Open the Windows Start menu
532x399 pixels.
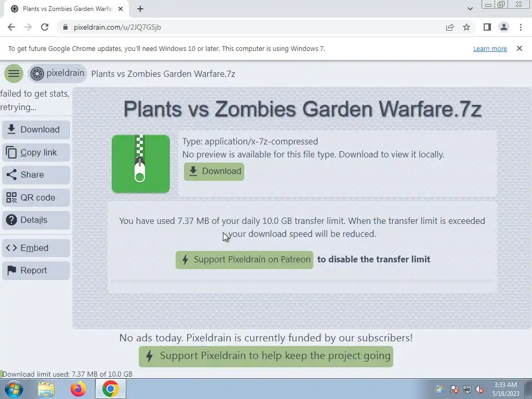(14, 389)
